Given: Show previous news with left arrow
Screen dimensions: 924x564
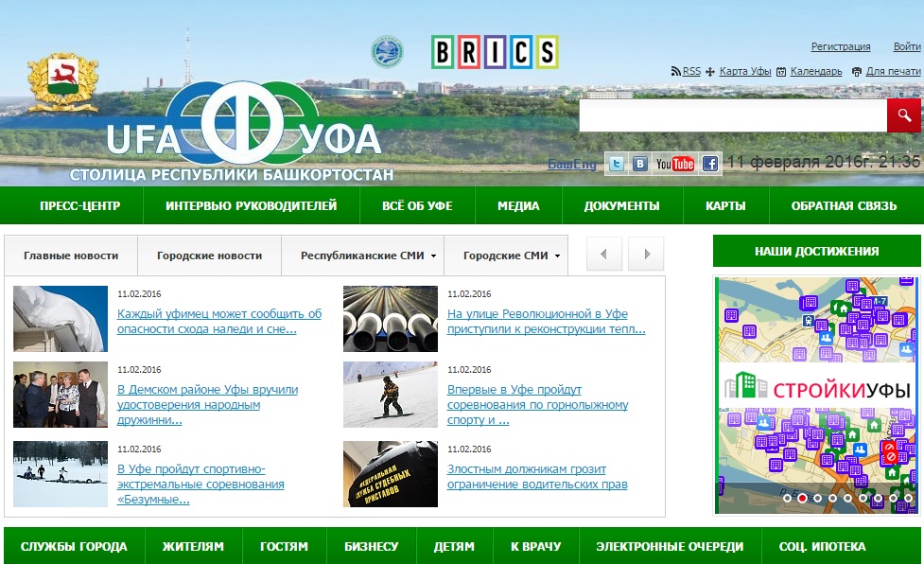Looking at the screenshot, I should (x=604, y=254).
